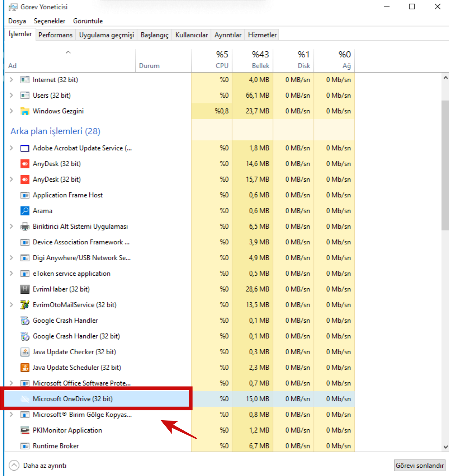Click the Arama magnifier icon
The image size is (449, 476).
25,211
